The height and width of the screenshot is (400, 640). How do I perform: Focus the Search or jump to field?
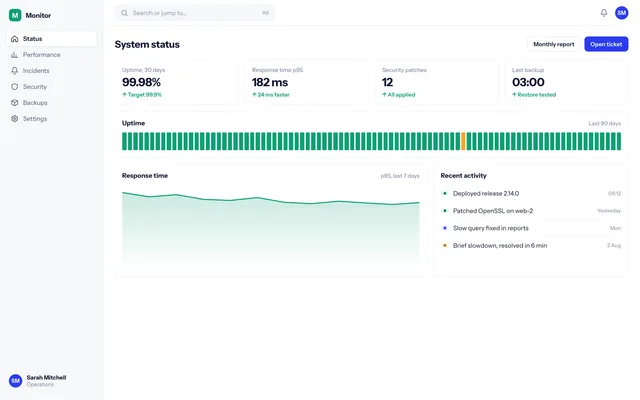click(195, 13)
